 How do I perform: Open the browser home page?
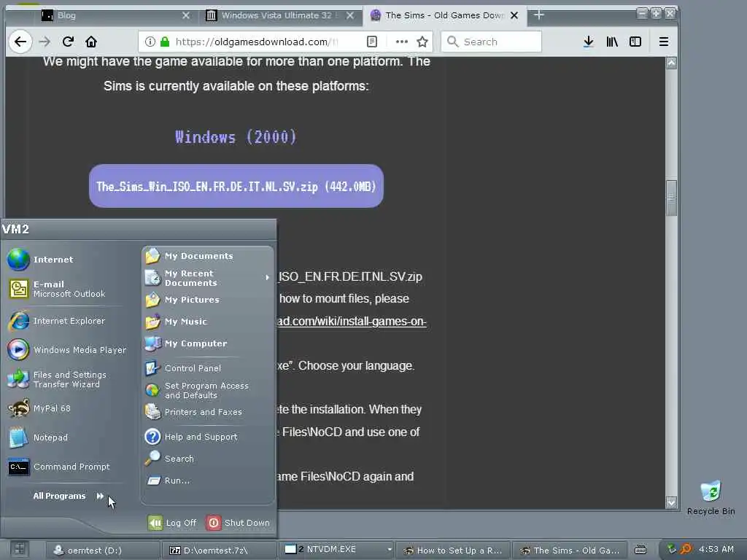(91, 42)
